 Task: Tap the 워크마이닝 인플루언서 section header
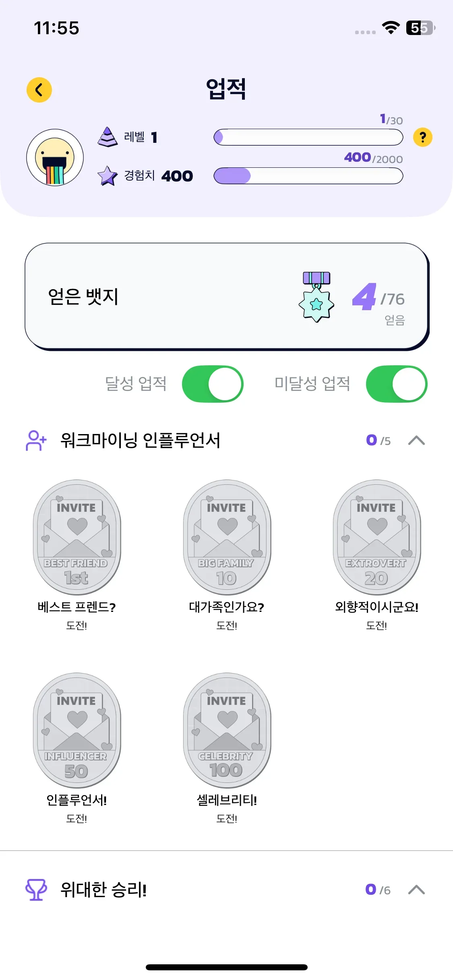(140, 441)
